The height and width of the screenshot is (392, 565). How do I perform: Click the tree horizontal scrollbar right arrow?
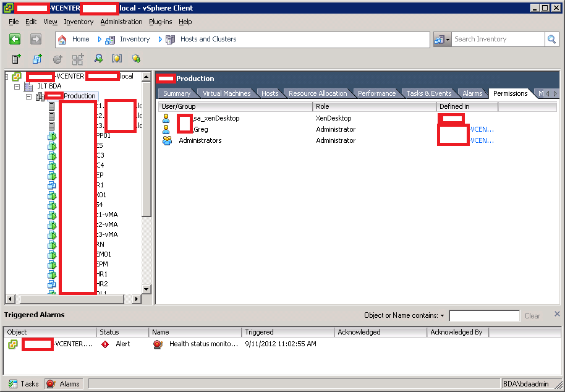[136, 299]
